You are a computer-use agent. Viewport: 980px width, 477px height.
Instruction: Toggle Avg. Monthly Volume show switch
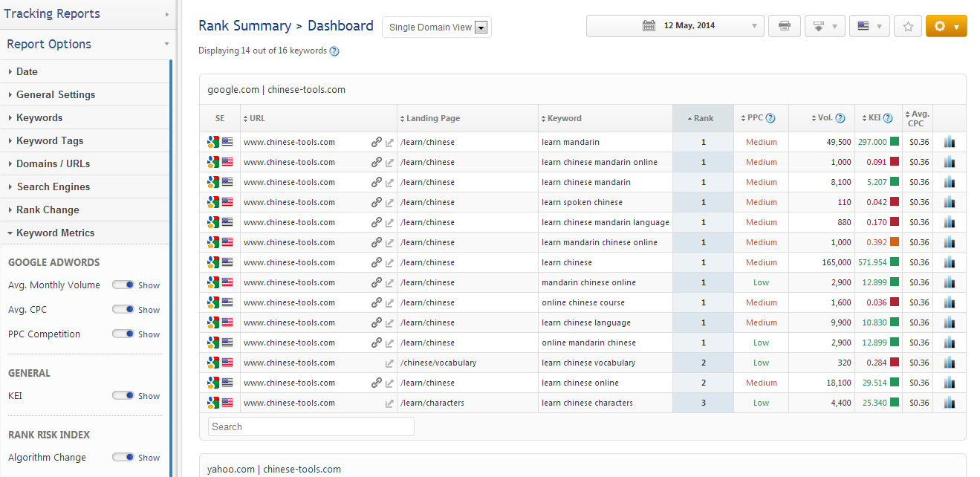[x=123, y=285]
